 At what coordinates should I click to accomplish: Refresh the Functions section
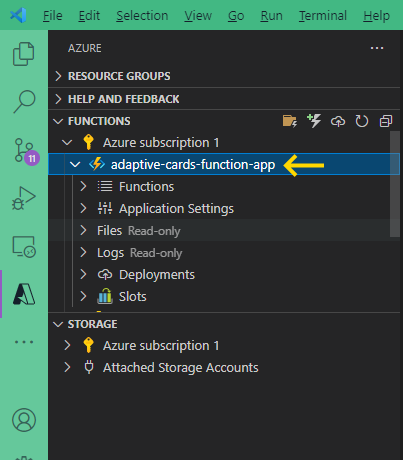[362, 121]
